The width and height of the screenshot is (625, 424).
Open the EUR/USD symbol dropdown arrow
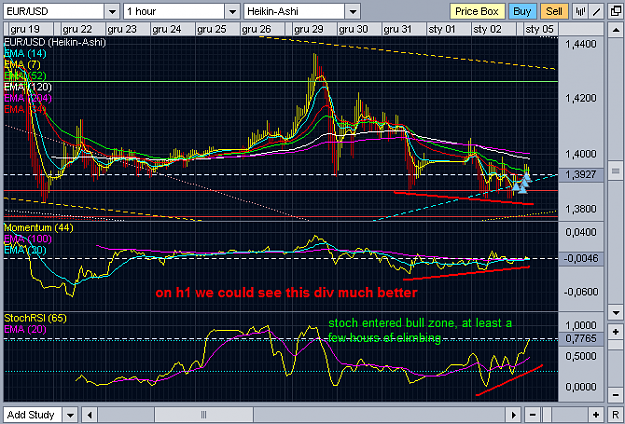point(112,11)
